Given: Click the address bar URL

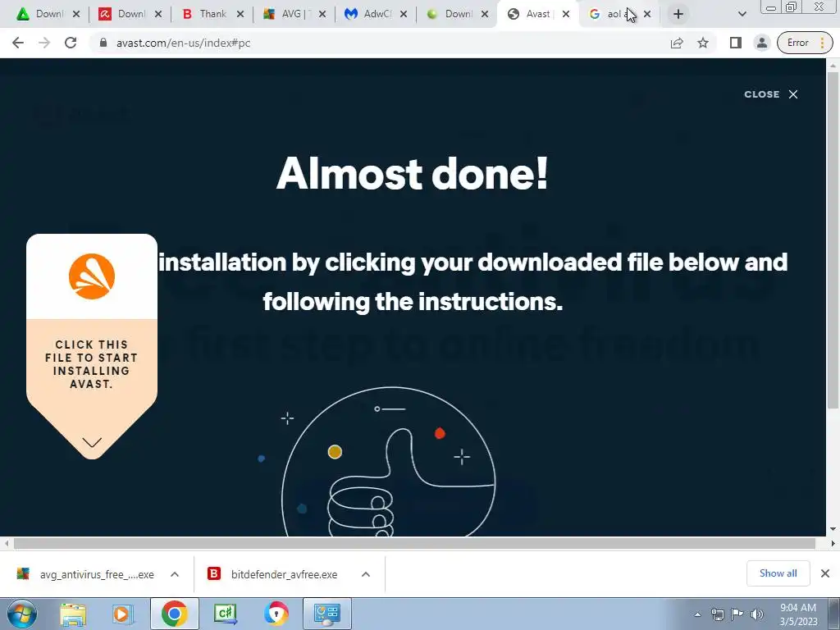Looking at the screenshot, I should click(x=183, y=43).
